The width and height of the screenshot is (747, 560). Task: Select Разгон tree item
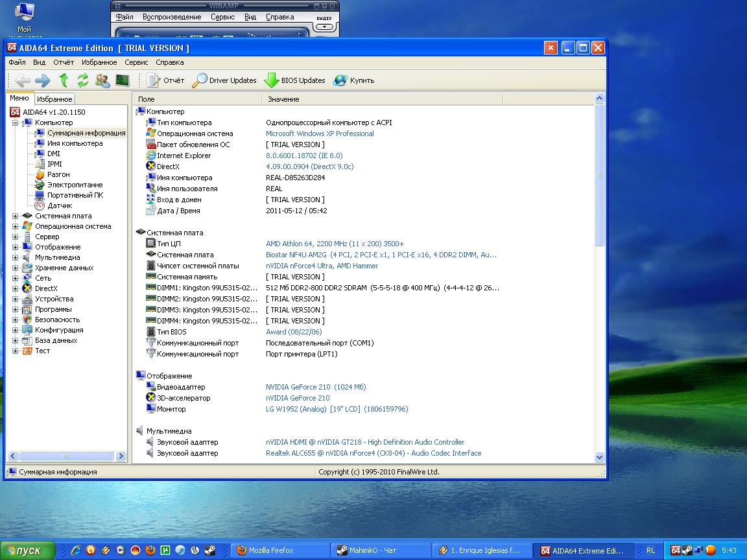click(x=58, y=175)
